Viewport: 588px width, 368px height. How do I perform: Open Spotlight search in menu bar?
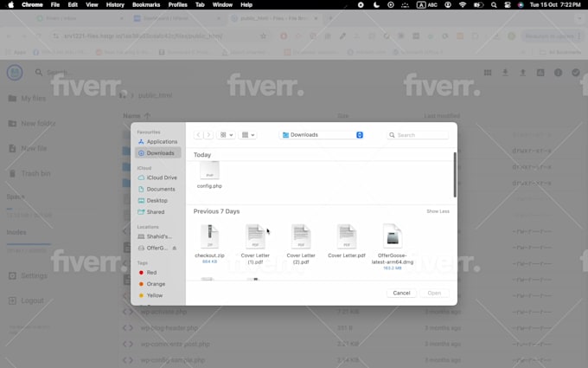pyautogui.click(x=494, y=5)
